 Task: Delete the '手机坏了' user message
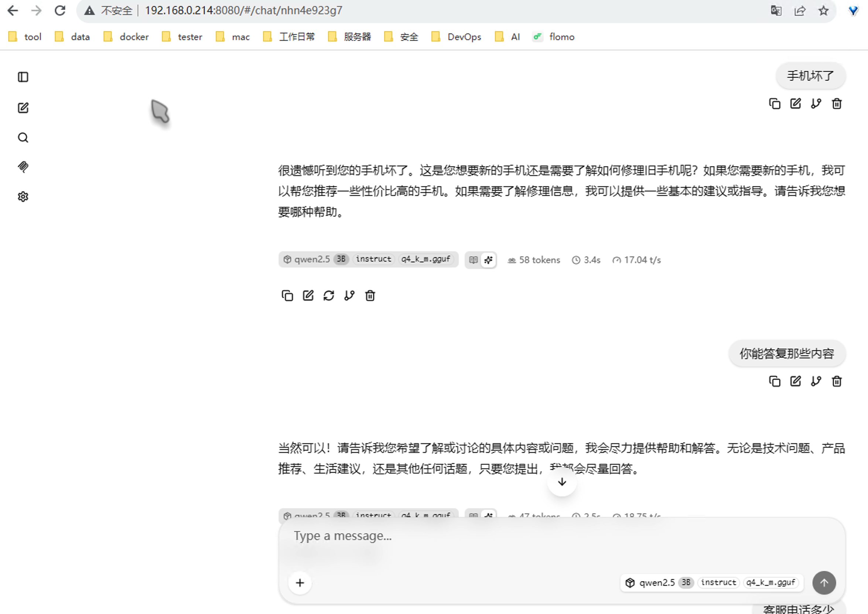pyautogui.click(x=837, y=103)
